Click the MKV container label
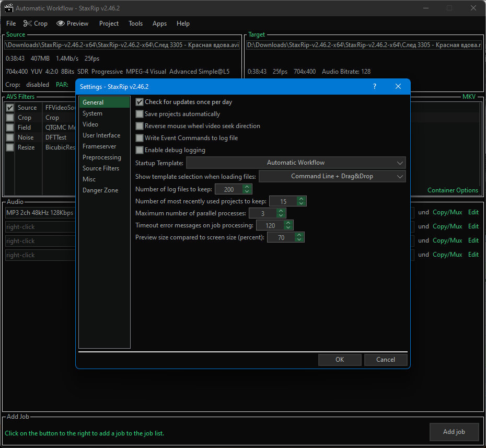Screen dimensions: 486x448 [x=469, y=97]
